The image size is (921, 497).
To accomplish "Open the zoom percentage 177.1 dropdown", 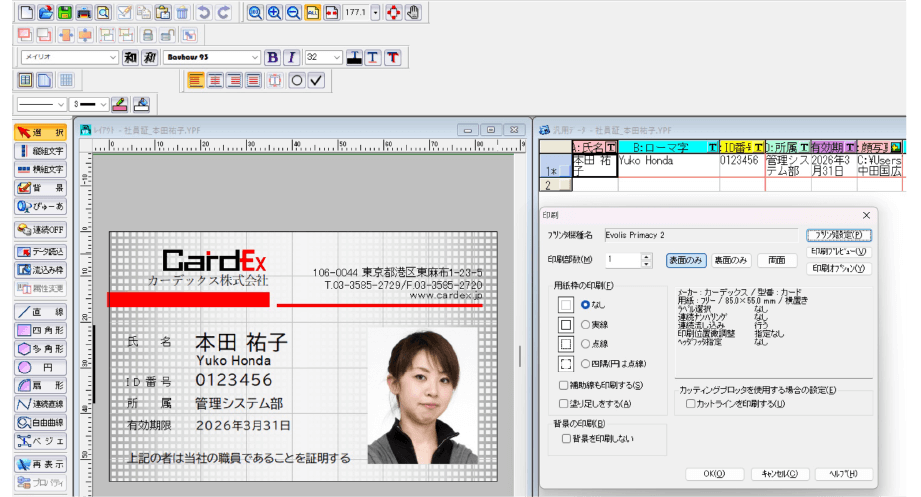I will coord(375,13).
